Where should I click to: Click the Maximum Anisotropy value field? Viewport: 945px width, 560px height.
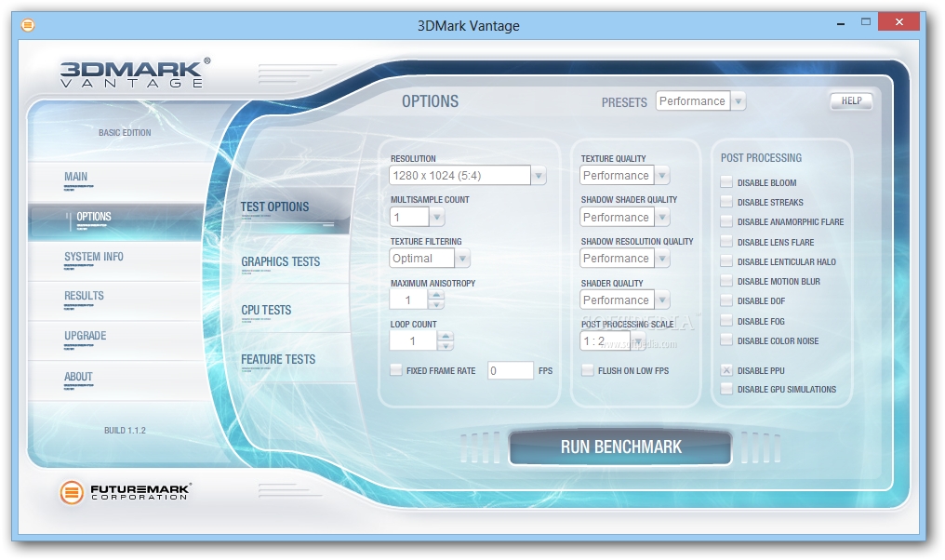[408, 300]
